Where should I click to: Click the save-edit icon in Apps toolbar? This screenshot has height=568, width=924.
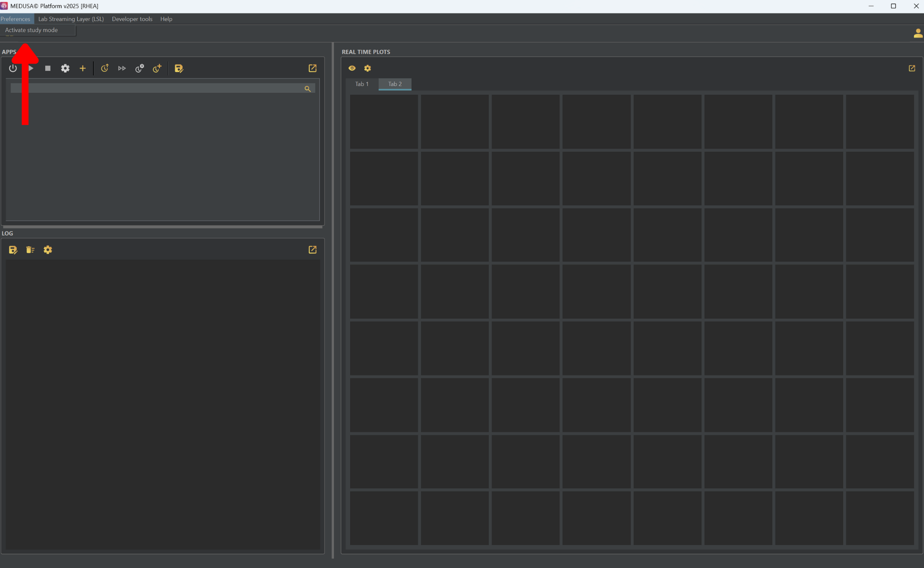[179, 68]
